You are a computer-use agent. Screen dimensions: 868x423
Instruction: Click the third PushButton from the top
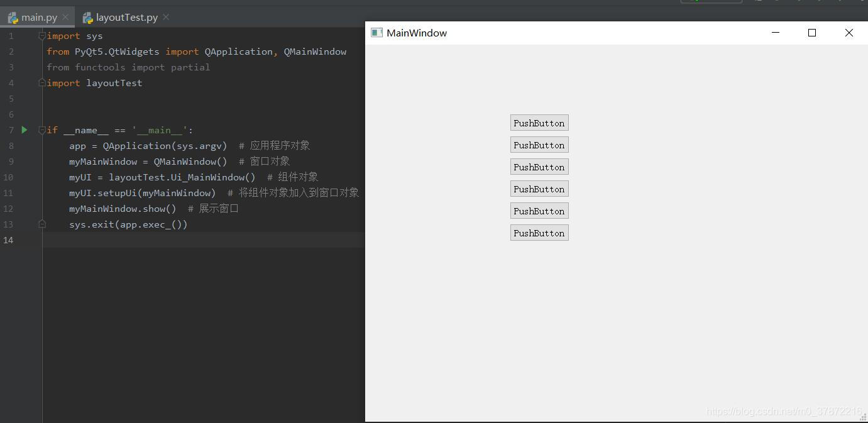coord(539,167)
